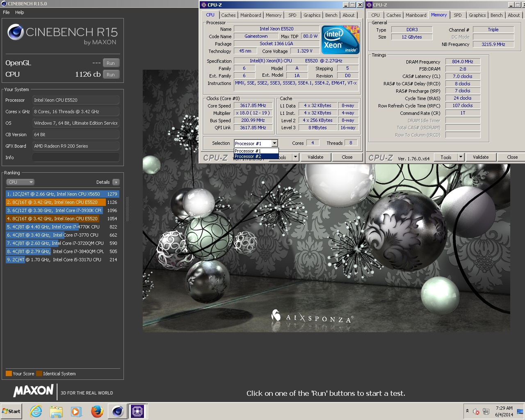Screen dimensions: 525x420
Task: Activate Cinebench taskbar button
Action: click(117, 411)
